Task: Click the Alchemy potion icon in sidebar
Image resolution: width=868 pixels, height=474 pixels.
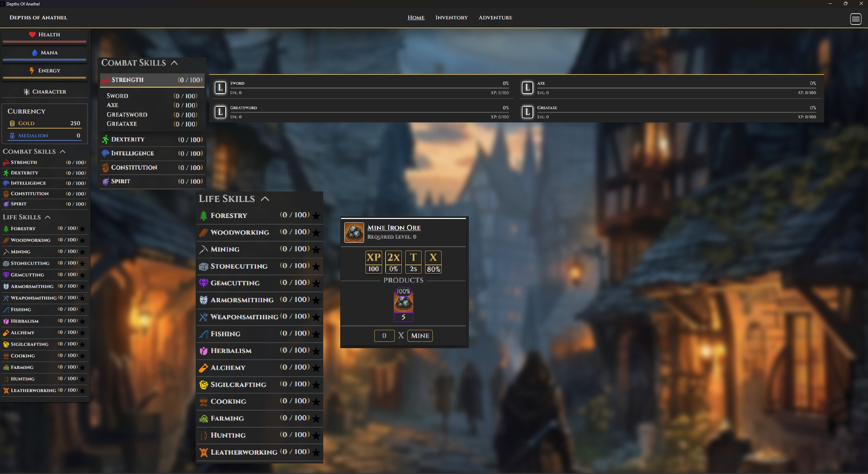Action: (x=6, y=333)
